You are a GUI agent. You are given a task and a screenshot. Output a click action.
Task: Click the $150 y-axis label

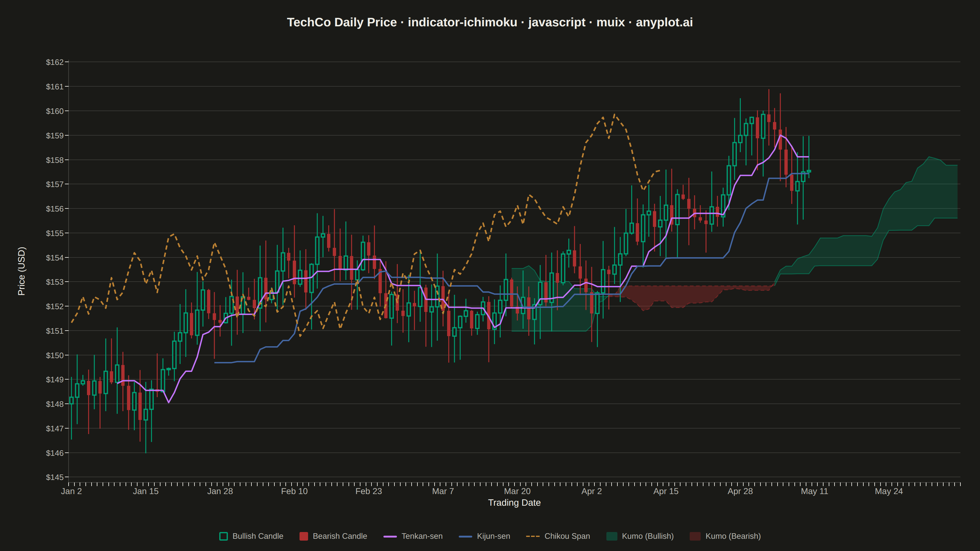click(55, 355)
